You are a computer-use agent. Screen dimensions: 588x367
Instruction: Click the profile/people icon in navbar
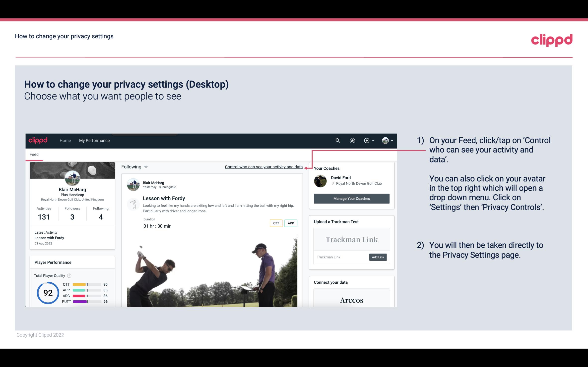(352, 140)
